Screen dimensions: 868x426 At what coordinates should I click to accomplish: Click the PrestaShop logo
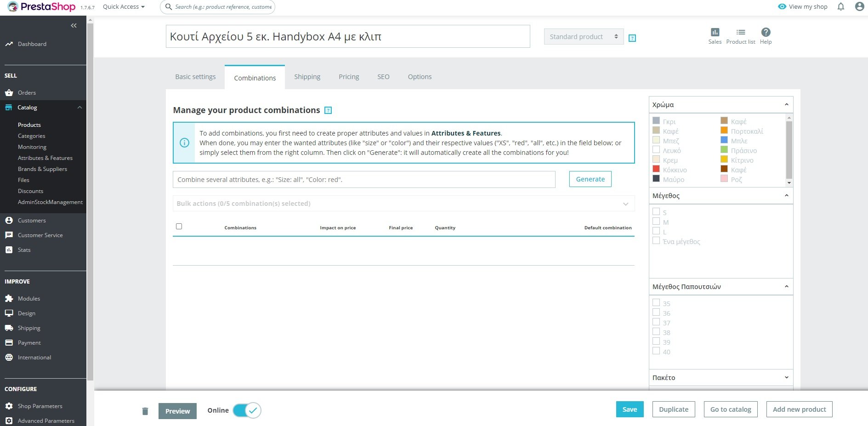pos(42,7)
